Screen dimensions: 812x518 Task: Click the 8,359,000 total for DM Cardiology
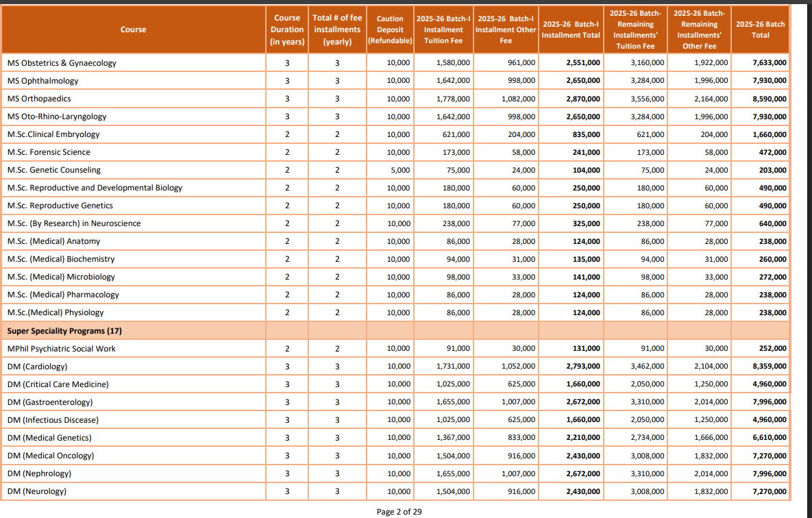pyautogui.click(x=769, y=367)
